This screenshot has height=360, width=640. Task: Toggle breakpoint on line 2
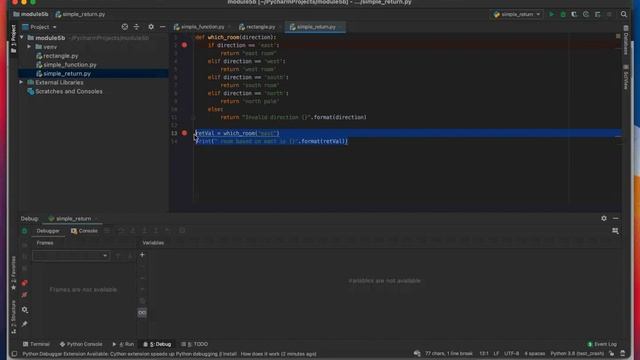click(x=184, y=45)
